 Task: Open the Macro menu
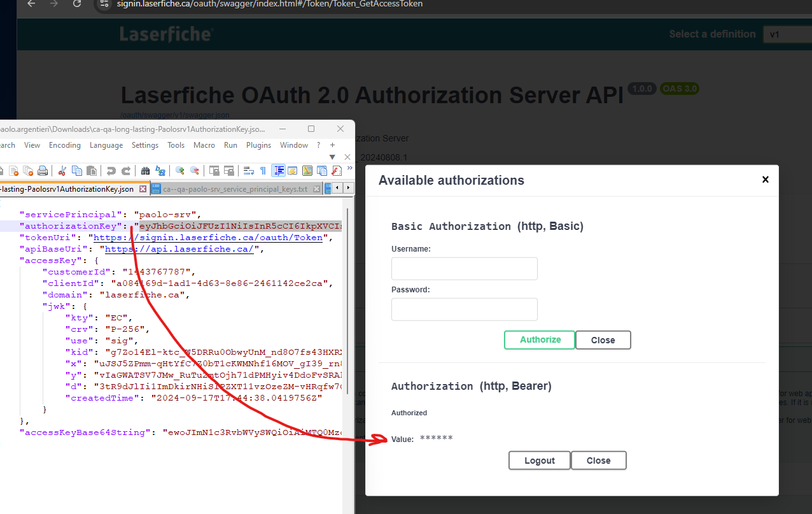204,145
